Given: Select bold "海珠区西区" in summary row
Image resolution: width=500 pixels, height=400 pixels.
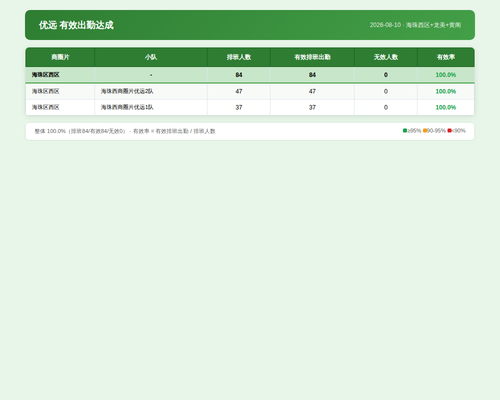Looking at the screenshot, I should click(x=46, y=75).
